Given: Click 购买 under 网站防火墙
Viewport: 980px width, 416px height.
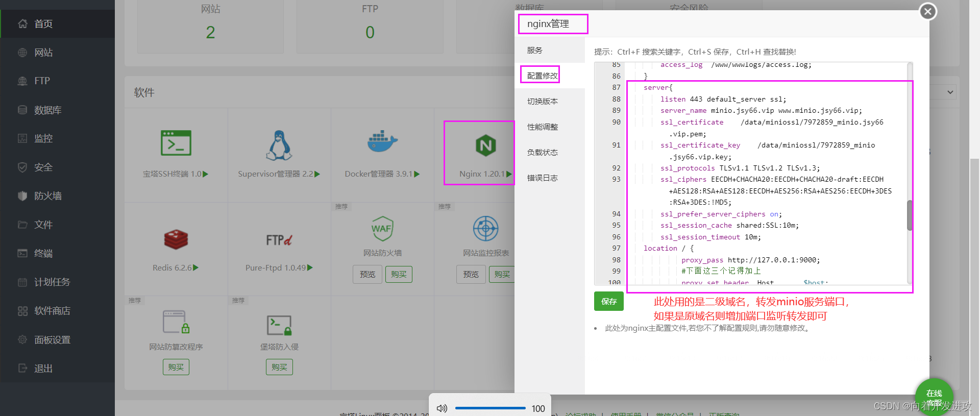Looking at the screenshot, I should [399, 274].
